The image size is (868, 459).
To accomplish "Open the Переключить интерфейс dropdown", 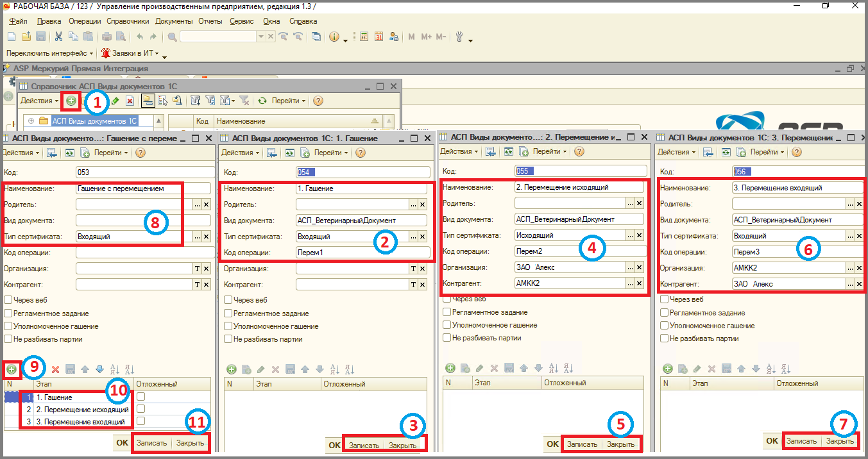I will 49,53.
